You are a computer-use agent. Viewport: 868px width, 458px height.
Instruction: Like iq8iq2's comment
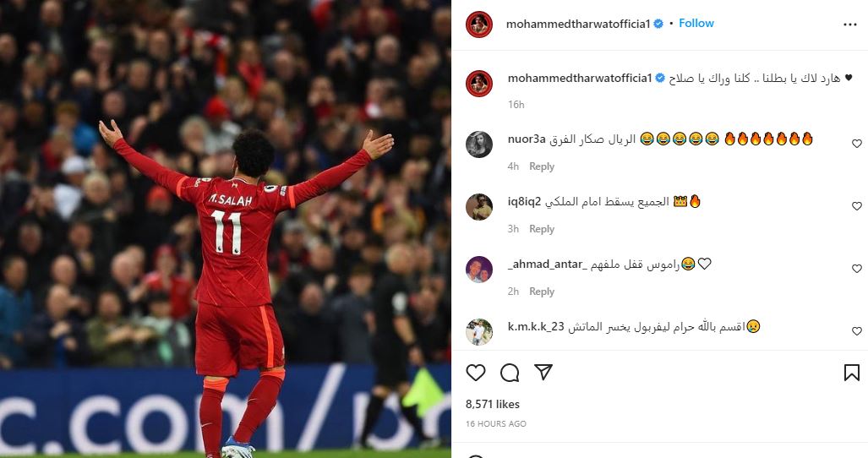click(x=856, y=206)
